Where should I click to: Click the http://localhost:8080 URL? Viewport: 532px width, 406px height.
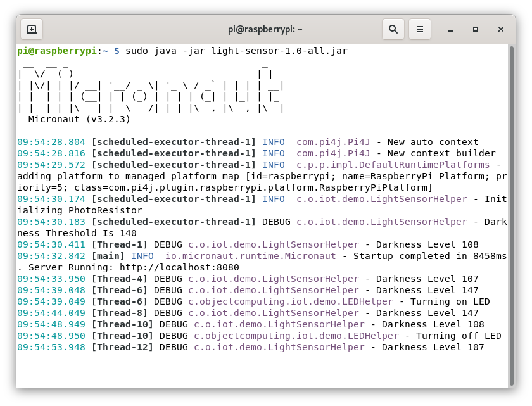179,268
